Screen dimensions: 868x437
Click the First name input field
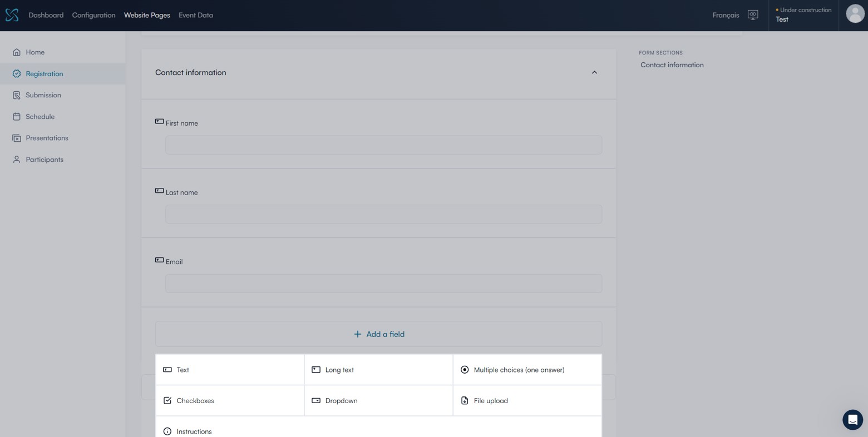tap(383, 145)
